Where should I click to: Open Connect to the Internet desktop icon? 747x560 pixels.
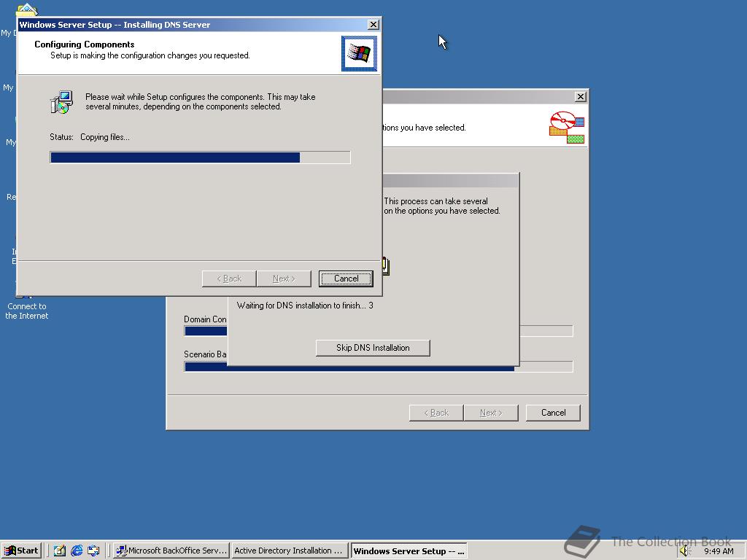point(27,305)
